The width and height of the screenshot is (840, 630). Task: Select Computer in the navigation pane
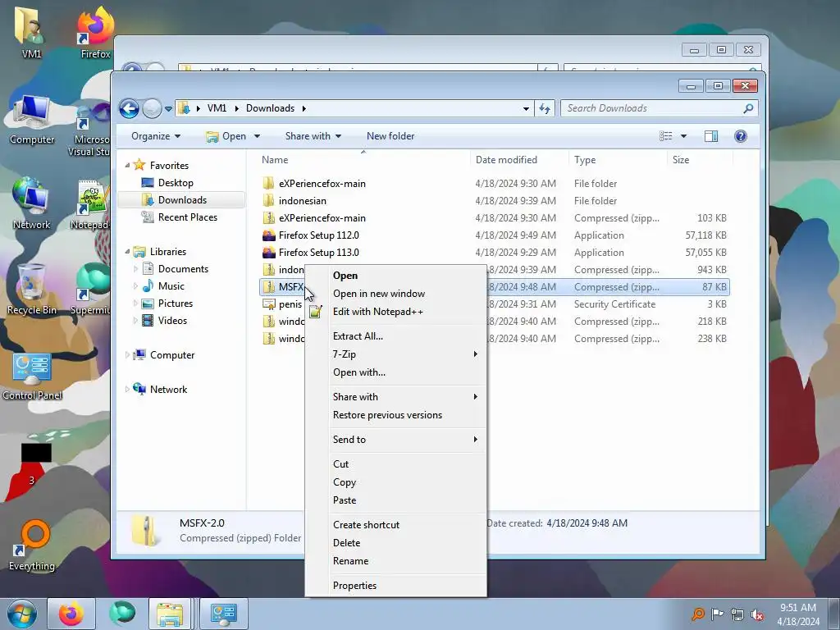coord(172,354)
